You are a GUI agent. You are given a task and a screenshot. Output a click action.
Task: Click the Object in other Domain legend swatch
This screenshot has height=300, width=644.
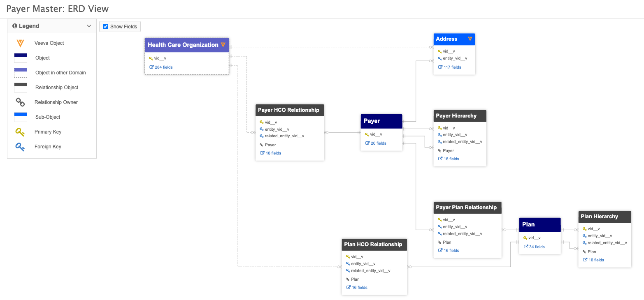(21, 73)
